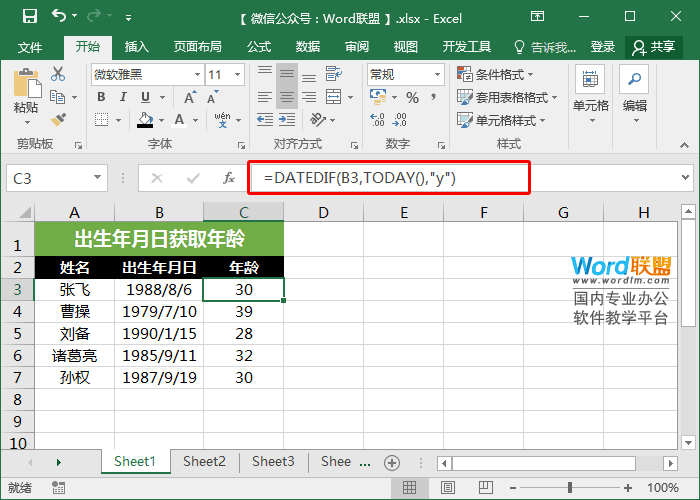Click the Cut scissors icon
The width and height of the screenshot is (700, 500).
(58, 74)
